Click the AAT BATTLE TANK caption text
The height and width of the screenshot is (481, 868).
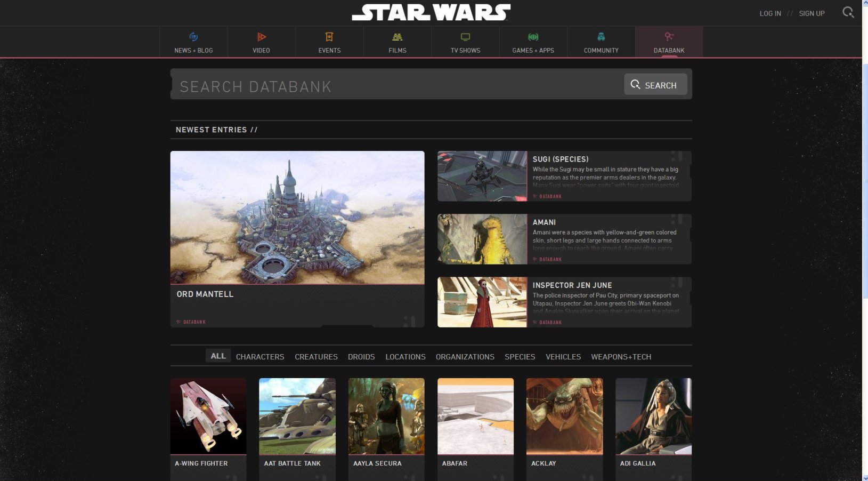293,463
